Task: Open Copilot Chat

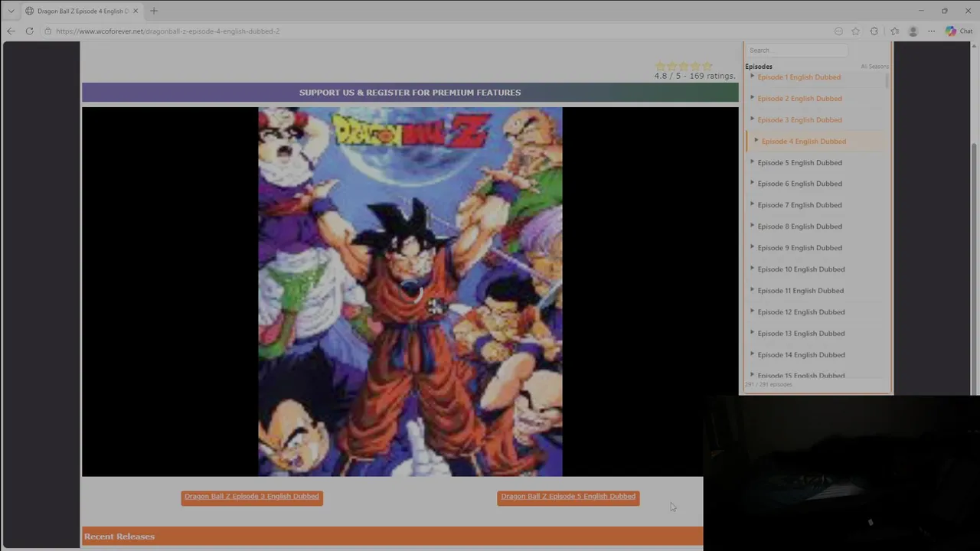Action: click(959, 31)
